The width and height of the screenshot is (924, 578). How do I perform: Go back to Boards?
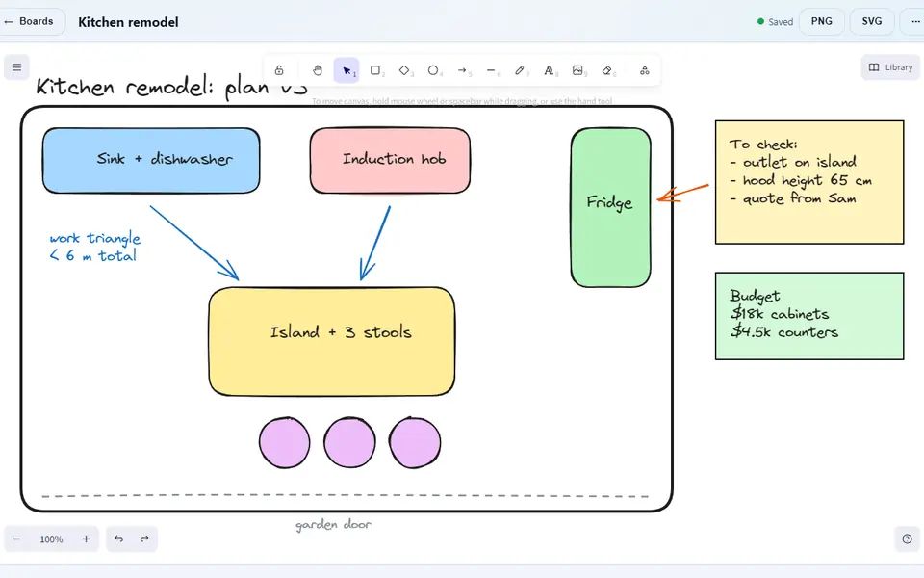30,21
